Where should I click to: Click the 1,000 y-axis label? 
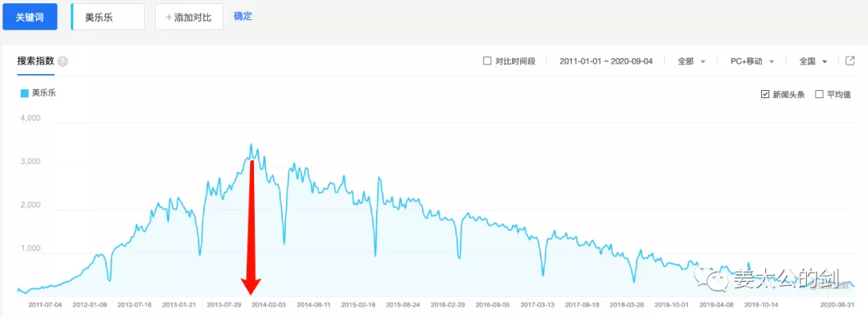[31, 249]
